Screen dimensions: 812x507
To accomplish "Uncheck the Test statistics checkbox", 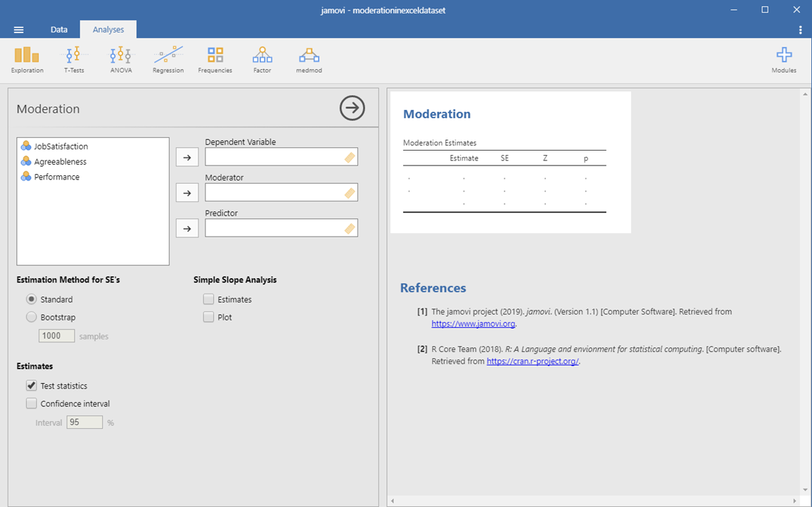I will pos(32,386).
